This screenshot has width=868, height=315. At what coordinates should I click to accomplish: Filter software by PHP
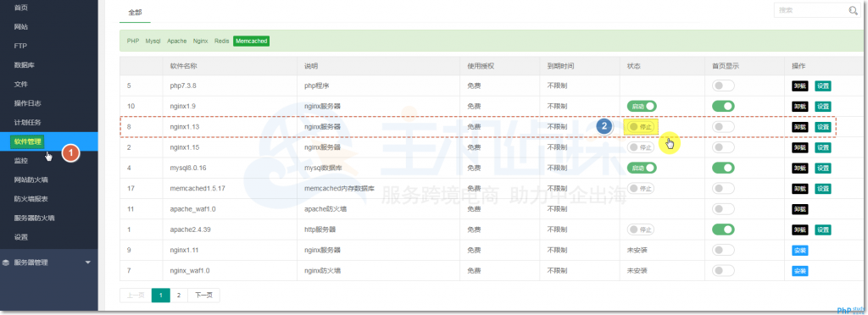tap(133, 41)
